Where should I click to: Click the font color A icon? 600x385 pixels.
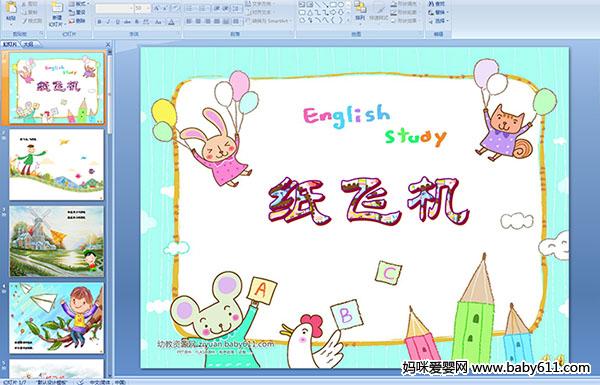[x=171, y=22]
